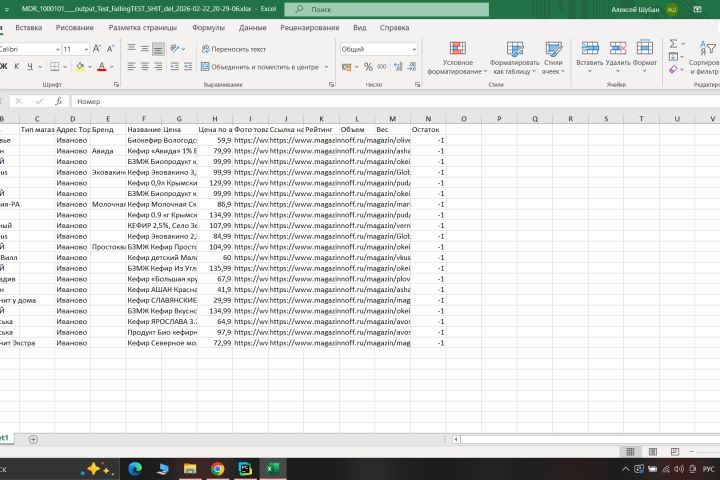
Task: Increase decimal places
Action: (398, 67)
